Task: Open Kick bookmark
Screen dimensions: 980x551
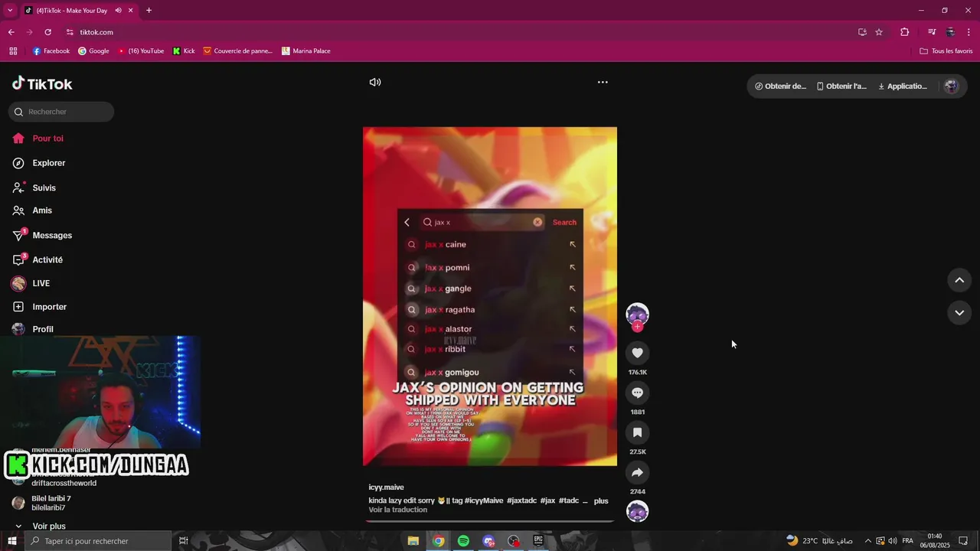Action: tap(184, 51)
